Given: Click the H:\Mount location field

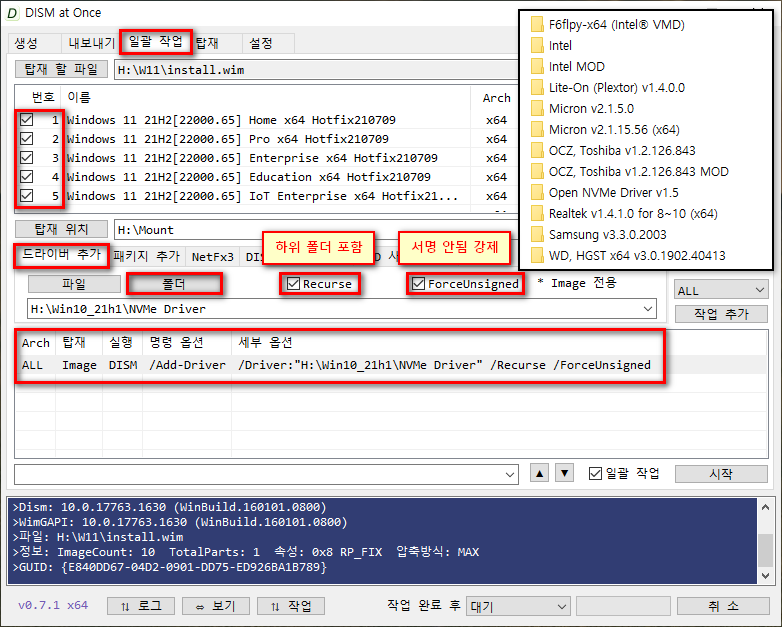Looking at the screenshot, I should click(x=316, y=230).
